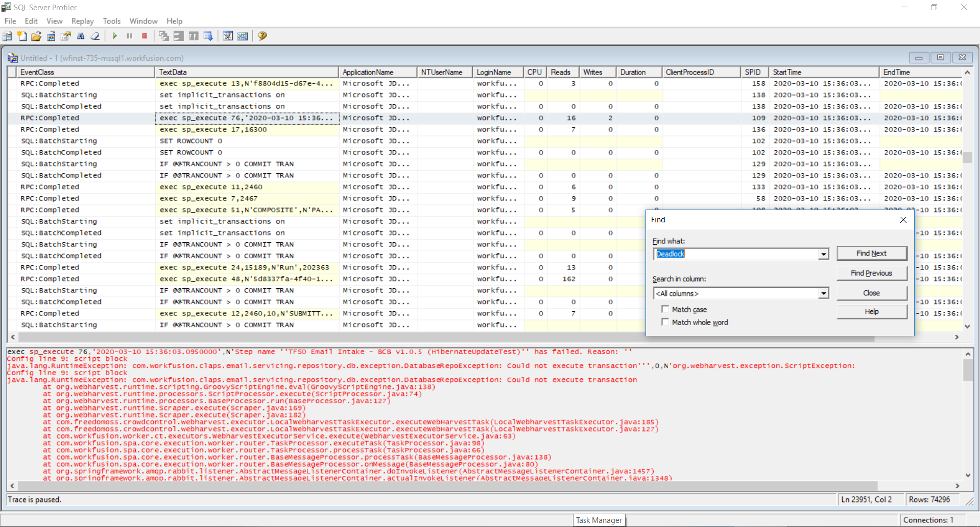
Task: Click the New Template toolbar icon
Action: coord(22,36)
